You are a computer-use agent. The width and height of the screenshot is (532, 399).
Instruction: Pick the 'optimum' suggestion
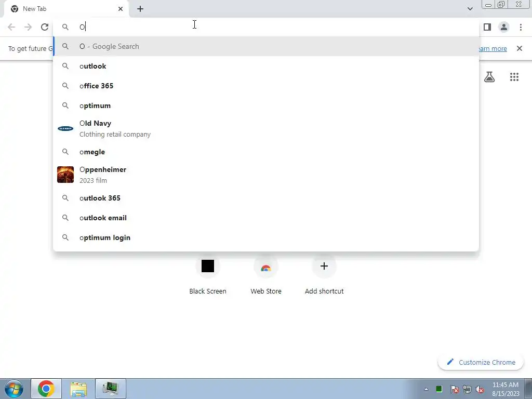[x=266, y=105]
